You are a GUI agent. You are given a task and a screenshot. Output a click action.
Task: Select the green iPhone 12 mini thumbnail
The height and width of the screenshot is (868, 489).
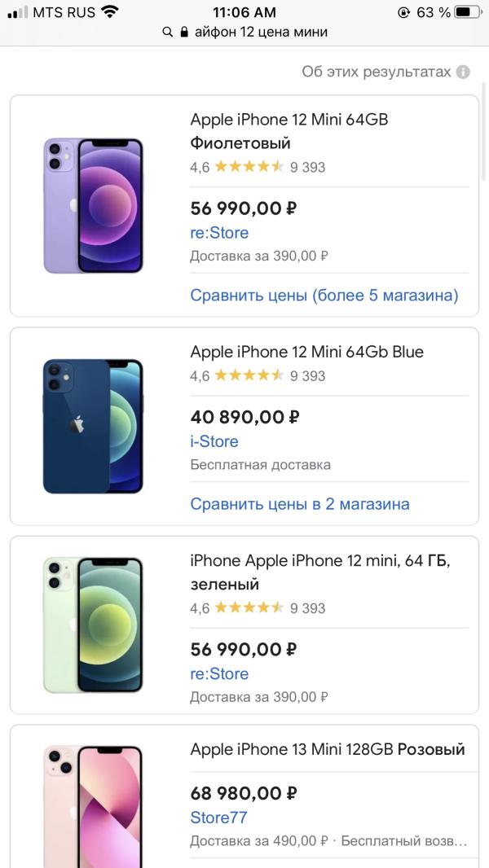[x=93, y=625]
